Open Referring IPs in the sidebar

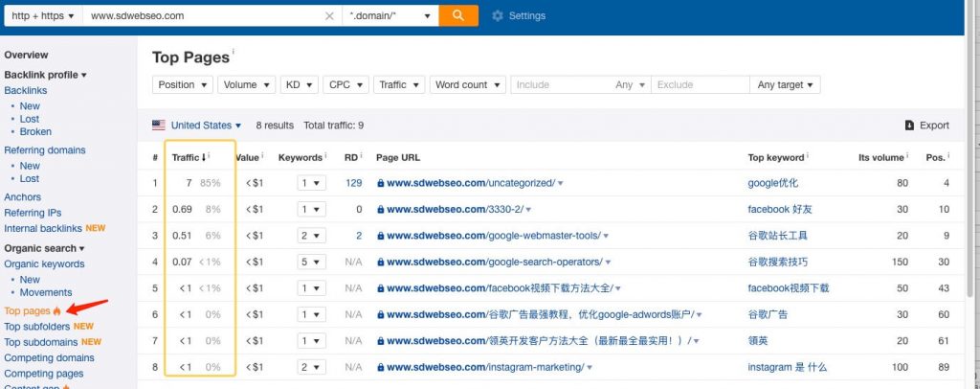point(33,213)
